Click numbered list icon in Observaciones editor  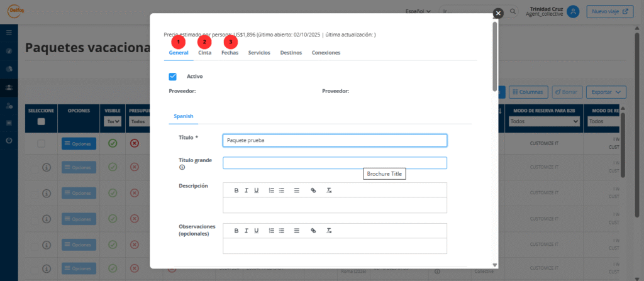(x=271, y=231)
